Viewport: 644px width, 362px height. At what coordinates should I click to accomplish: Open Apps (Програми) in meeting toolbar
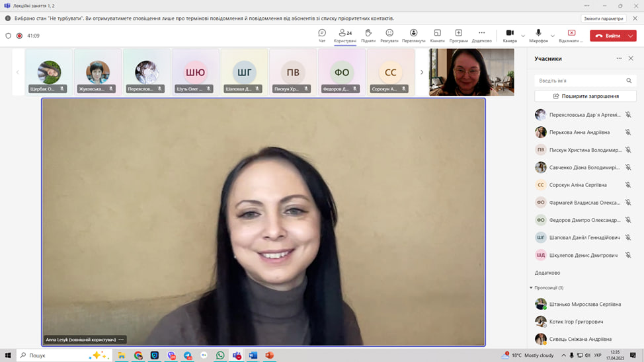point(459,35)
